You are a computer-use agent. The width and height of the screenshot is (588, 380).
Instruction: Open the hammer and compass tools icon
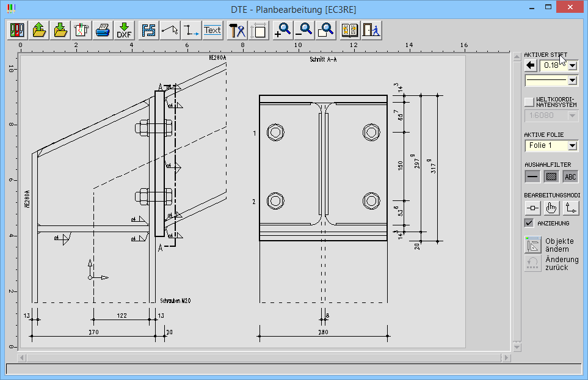(x=236, y=30)
